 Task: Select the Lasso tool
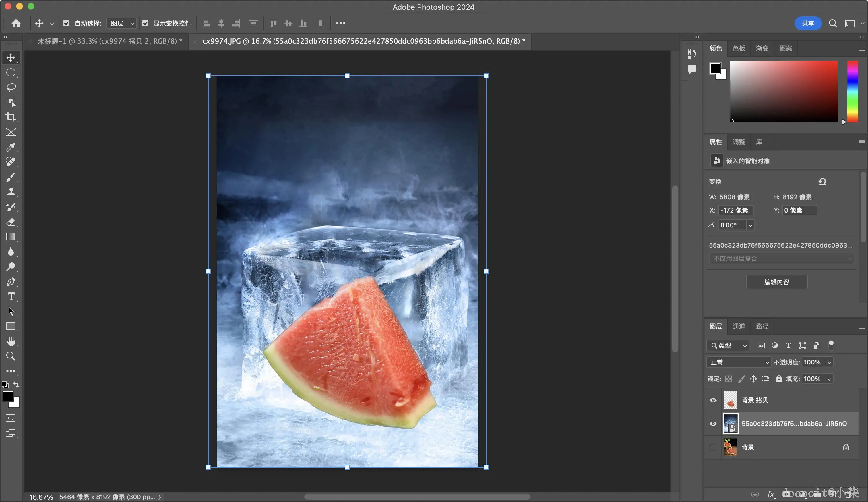[x=11, y=87]
